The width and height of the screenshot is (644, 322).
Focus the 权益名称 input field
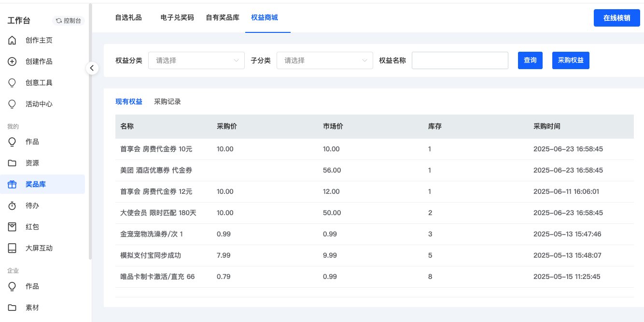tap(460, 60)
